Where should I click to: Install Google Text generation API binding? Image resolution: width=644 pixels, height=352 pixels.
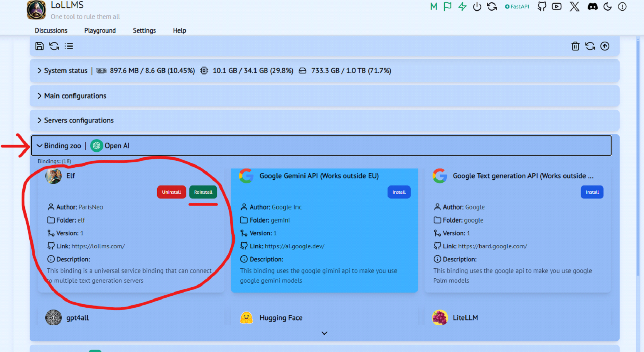(592, 192)
